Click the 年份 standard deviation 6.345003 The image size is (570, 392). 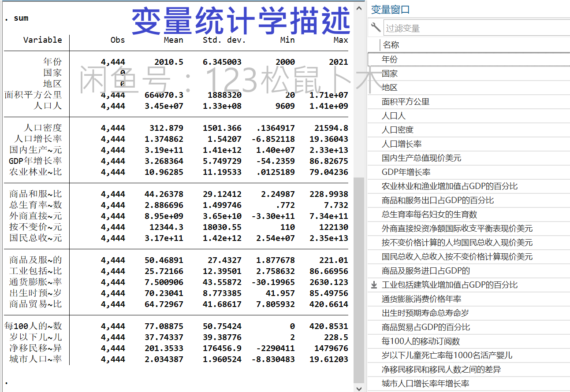click(x=222, y=62)
